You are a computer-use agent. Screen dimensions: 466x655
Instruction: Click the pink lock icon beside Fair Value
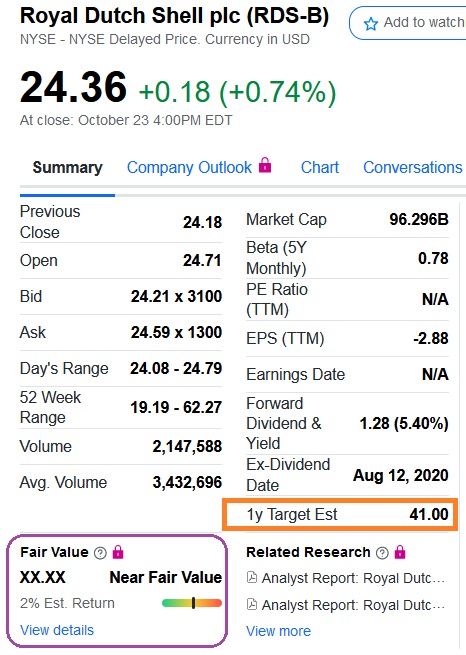118,552
